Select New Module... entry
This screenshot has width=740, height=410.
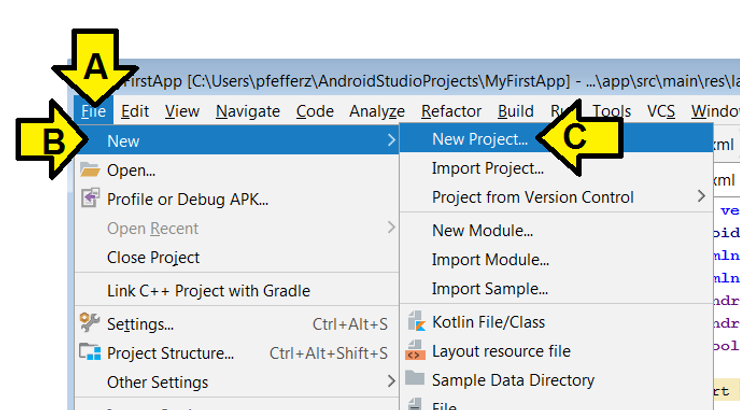tap(482, 231)
